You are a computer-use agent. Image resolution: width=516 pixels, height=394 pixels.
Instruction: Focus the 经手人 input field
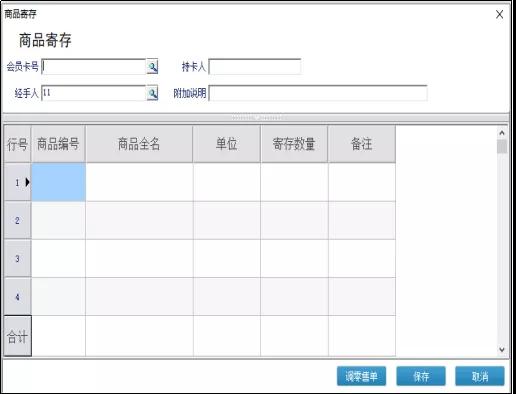point(94,93)
